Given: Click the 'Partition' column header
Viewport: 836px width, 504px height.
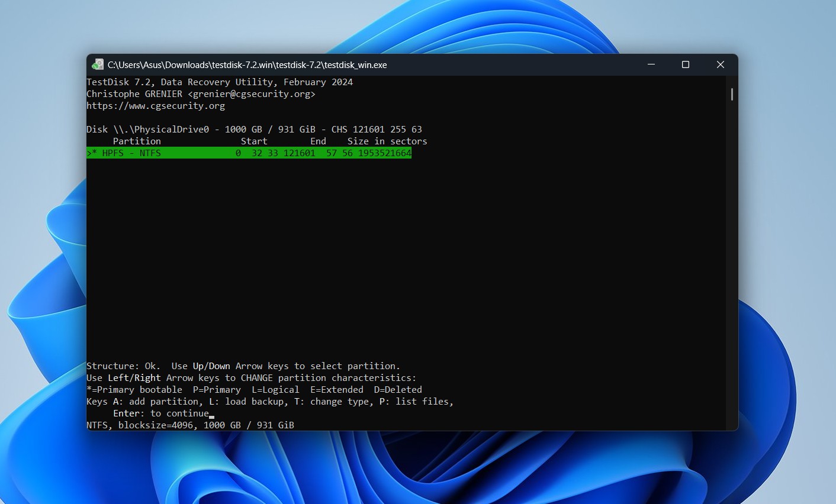Looking at the screenshot, I should point(137,141).
